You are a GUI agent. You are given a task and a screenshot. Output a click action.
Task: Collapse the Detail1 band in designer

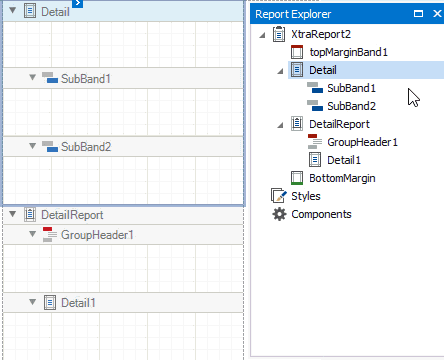(x=32, y=302)
